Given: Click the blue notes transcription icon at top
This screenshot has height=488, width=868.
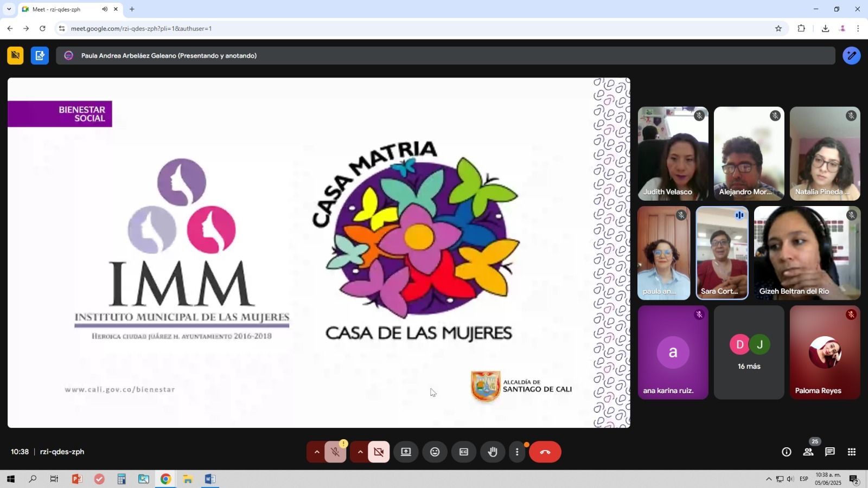Looking at the screenshot, I should pyautogui.click(x=40, y=55).
